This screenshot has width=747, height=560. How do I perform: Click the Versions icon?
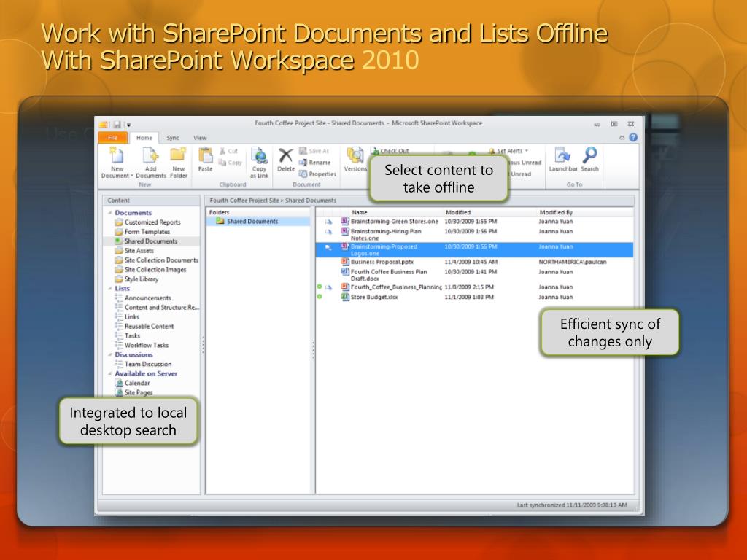pos(355,155)
